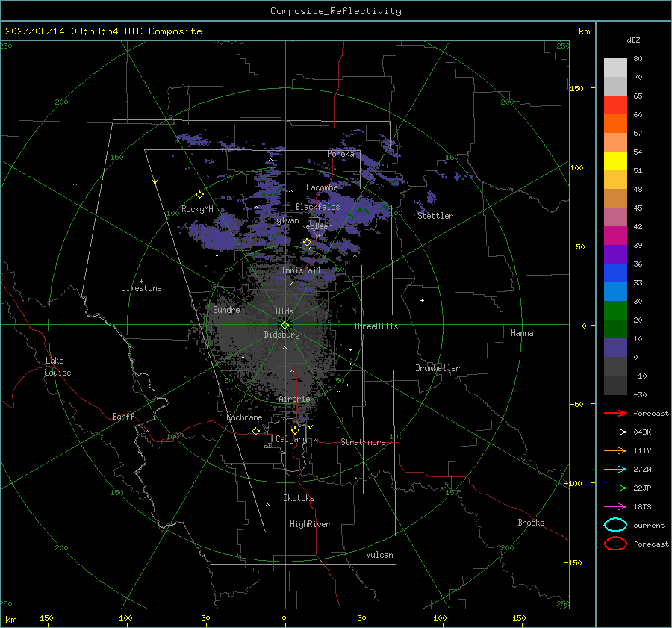Viewport: 672px width, 628px height.
Task: Choose the bright green swatch below 30 dBZ
Action: point(615,311)
